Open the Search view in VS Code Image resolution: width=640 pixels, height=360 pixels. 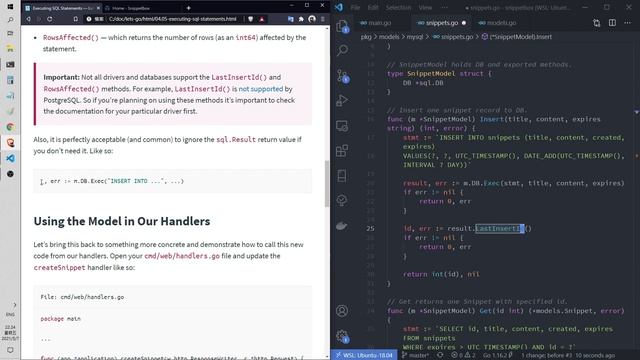click(342, 50)
